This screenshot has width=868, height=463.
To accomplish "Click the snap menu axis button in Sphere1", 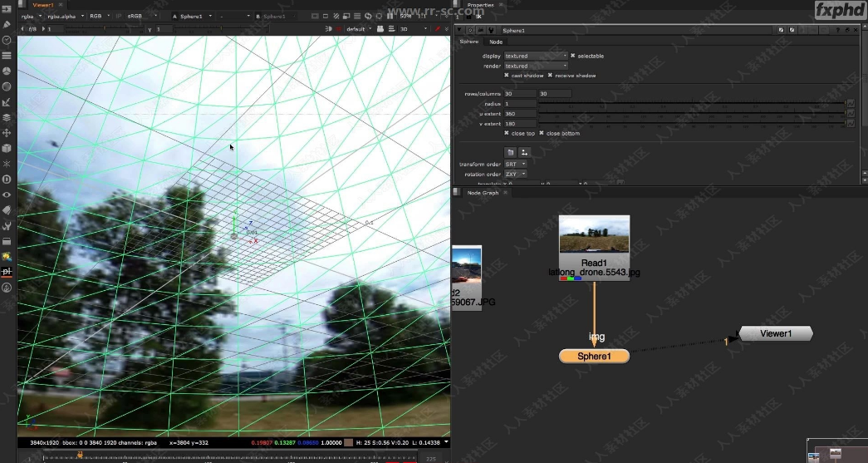I will point(524,152).
